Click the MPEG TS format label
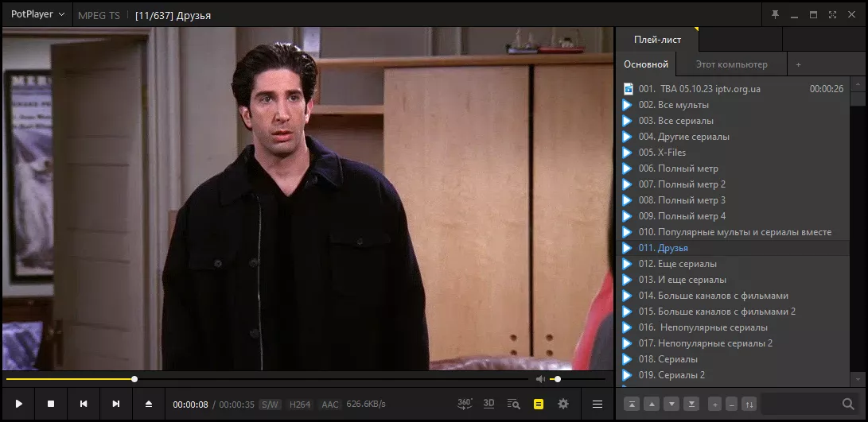This screenshot has width=868, height=422. (99, 15)
